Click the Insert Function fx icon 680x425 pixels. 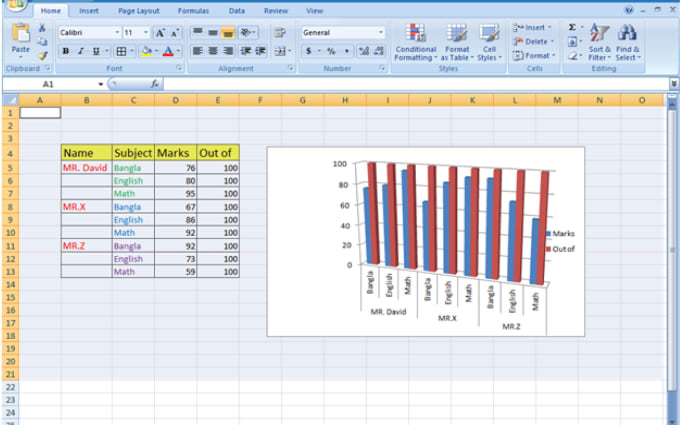tap(154, 84)
